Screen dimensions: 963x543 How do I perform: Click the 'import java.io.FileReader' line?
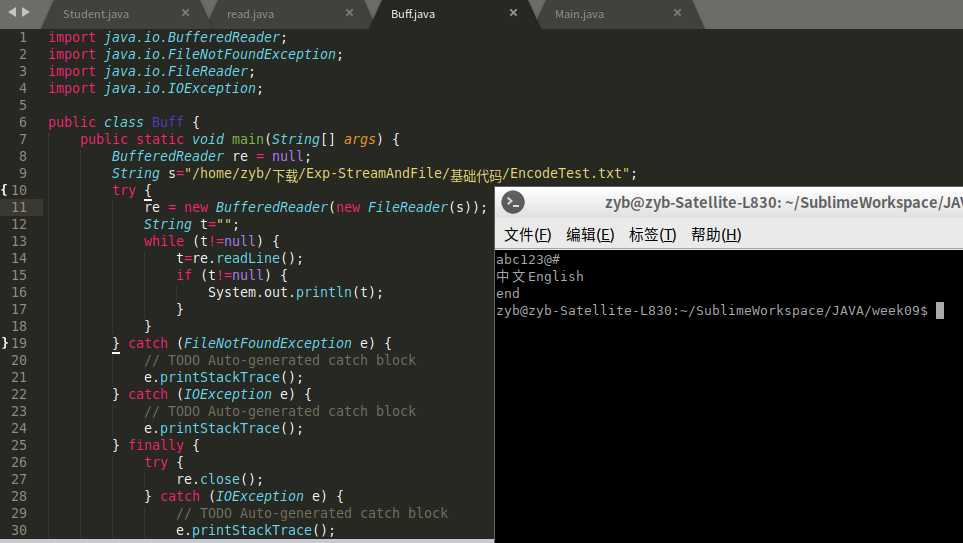[152, 71]
